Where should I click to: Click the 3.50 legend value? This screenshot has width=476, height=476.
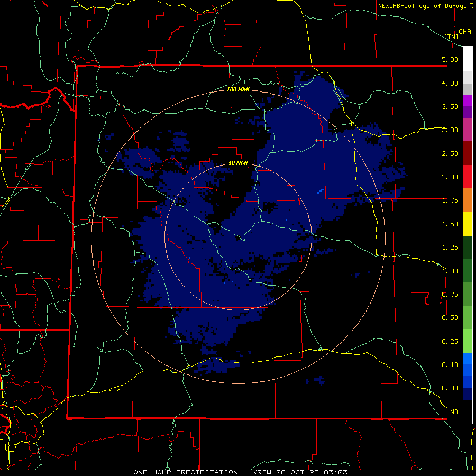point(450,106)
